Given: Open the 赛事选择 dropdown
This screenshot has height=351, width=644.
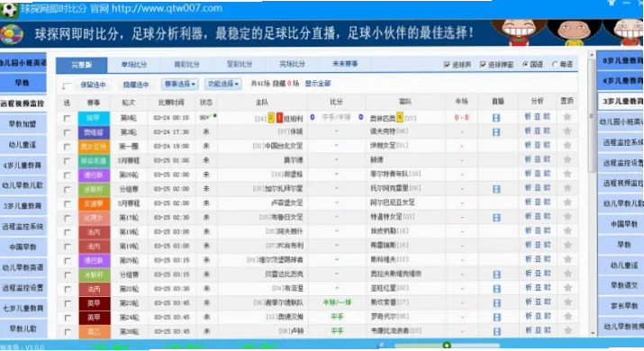Looking at the screenshot, I should (x=179, y=84).
